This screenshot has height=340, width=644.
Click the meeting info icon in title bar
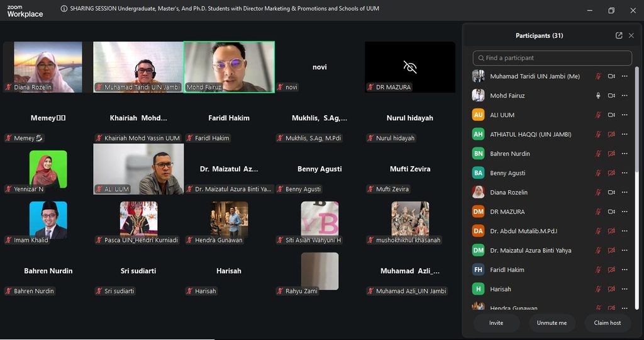click(x=64, y=9)
